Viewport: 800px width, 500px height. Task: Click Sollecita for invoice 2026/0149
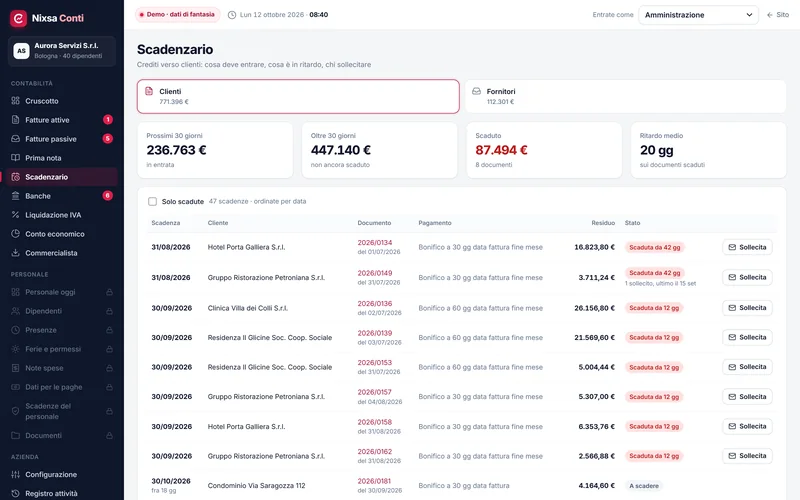pyautogui.click(x=747, y=278)
